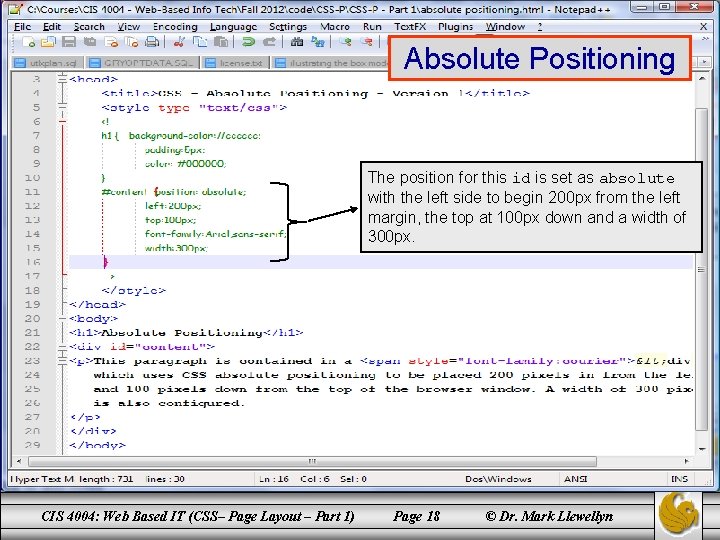720x540 pixels.
Task: Close the document with the menu bar X
Action: point(703,27)
